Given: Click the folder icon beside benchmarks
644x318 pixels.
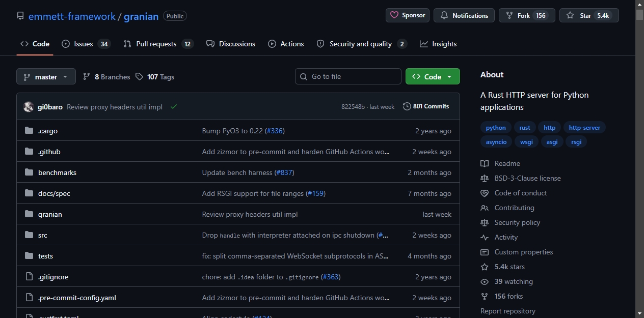Looking at the screenshot, I should click(x=29, y=172).
